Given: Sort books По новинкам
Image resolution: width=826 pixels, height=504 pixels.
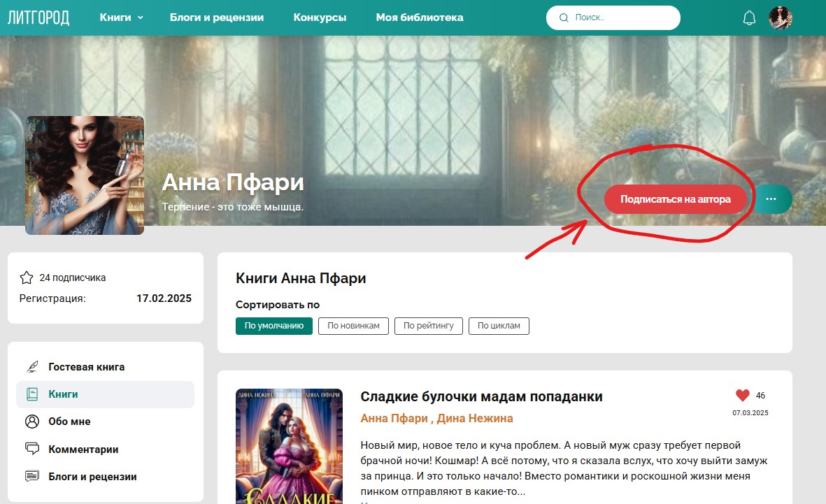Looking at the screenshot, I should pos(353,326).
